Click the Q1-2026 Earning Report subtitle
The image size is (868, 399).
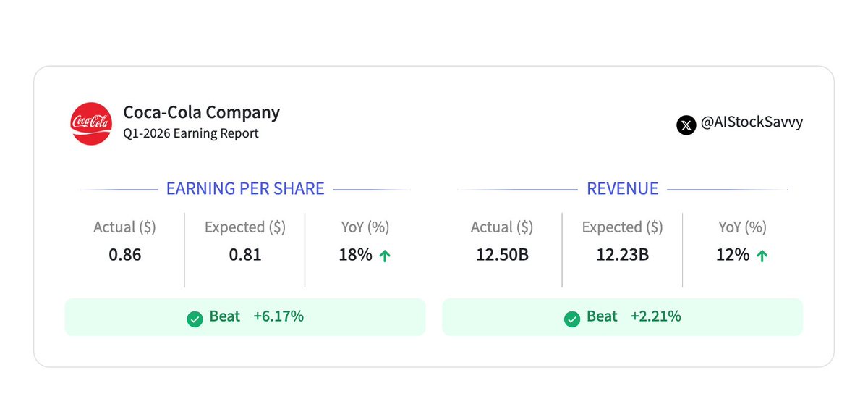point(191,133)
